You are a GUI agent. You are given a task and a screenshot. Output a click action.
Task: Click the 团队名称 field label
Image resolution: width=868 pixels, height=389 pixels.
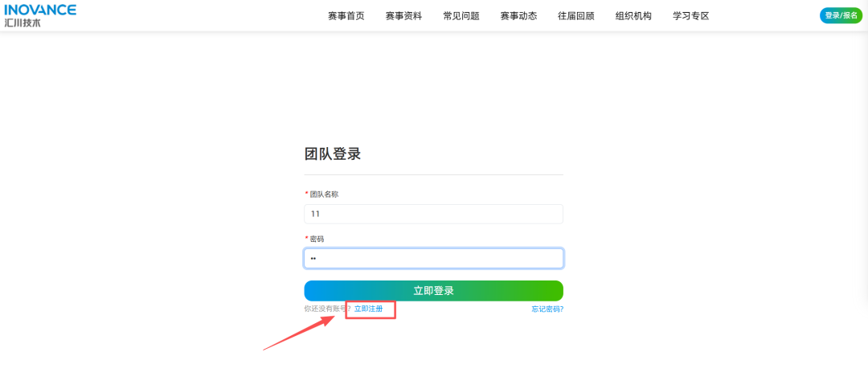coord(324,194)
